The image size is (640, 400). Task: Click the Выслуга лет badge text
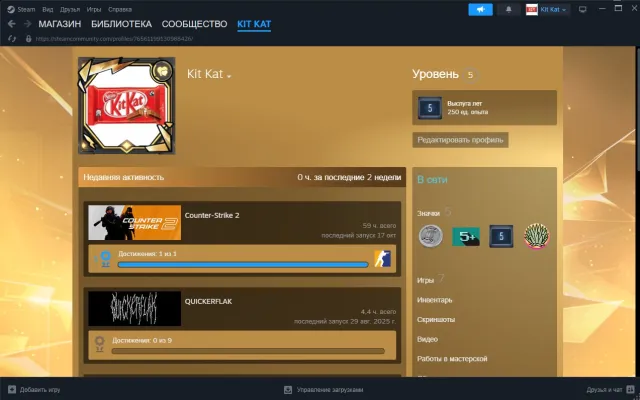point(464,104)
